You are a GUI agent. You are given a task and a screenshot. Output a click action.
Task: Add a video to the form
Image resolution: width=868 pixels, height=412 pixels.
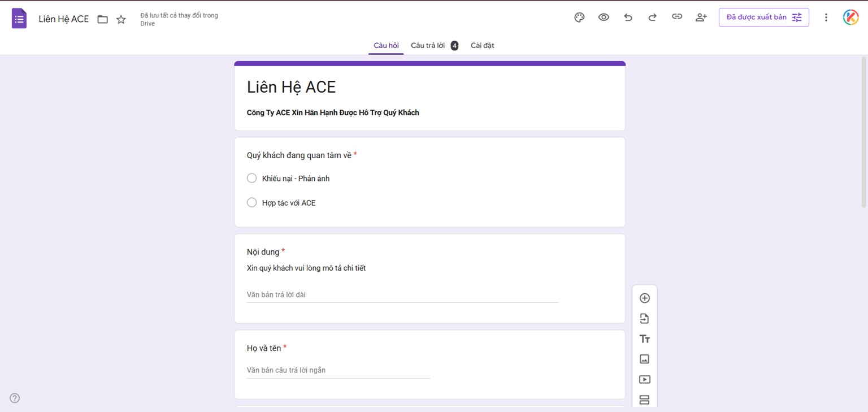[x=644, y=380]
